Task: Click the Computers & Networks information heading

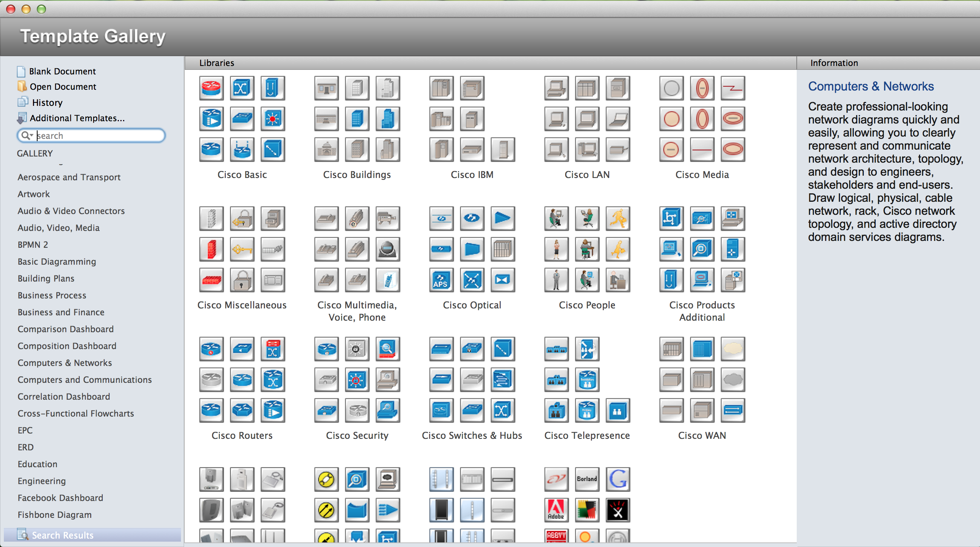Action: (870, 86)
